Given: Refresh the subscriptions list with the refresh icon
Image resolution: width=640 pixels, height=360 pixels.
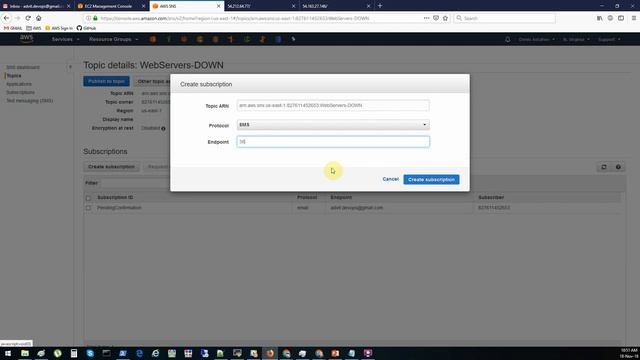Looking at the screenshot, I should click(604, 167).
